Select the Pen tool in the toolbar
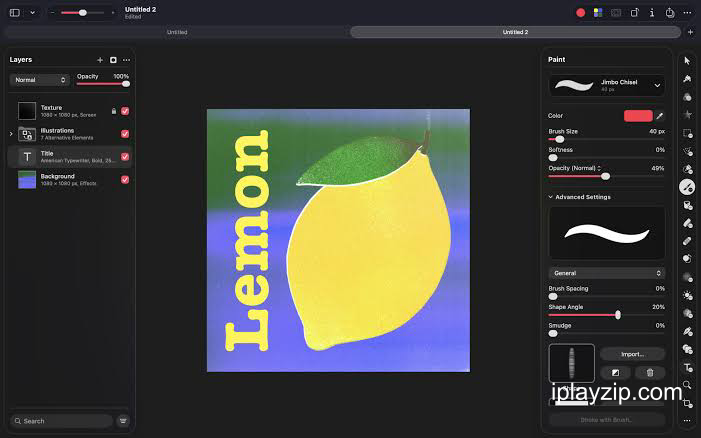 (x=687, y=331)
